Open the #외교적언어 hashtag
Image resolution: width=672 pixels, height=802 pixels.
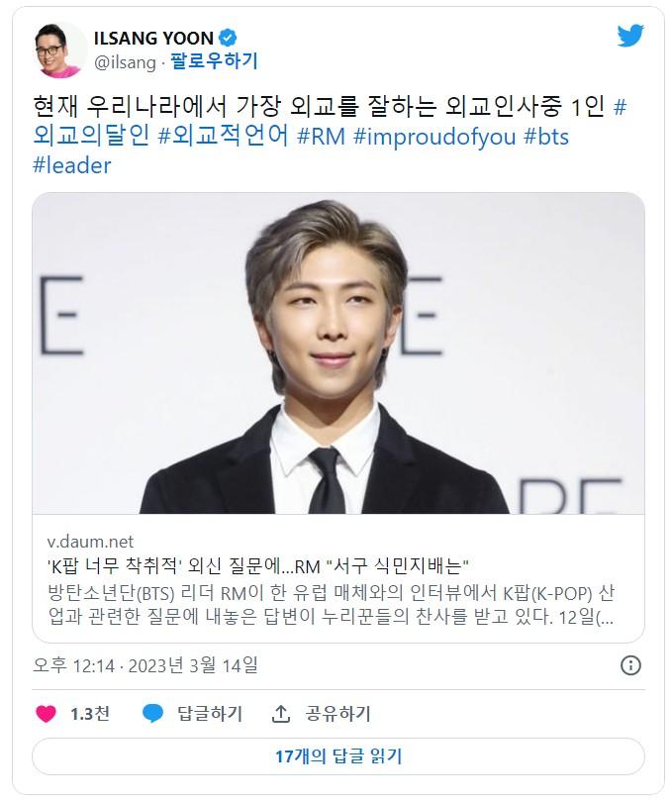click(224, 136)
